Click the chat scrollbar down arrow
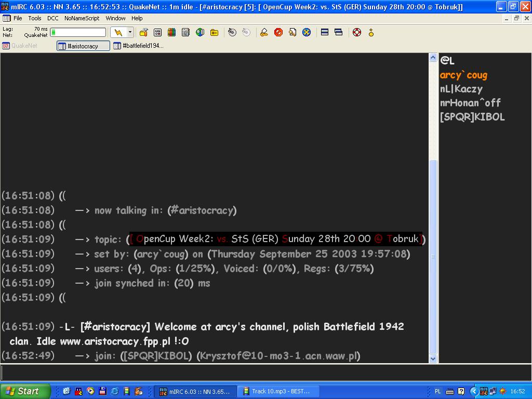The height and width of the screenshot is (399, 532). coord(433,358)
